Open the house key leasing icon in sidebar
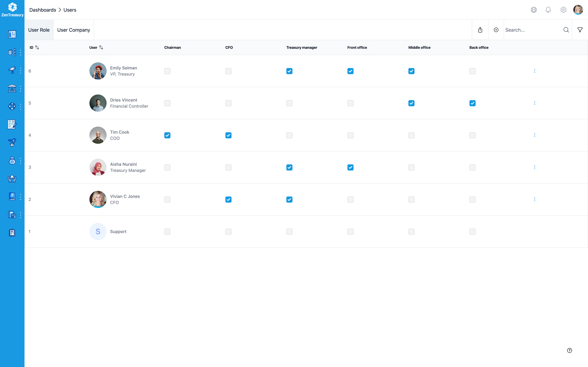 (x=12, y=143)
